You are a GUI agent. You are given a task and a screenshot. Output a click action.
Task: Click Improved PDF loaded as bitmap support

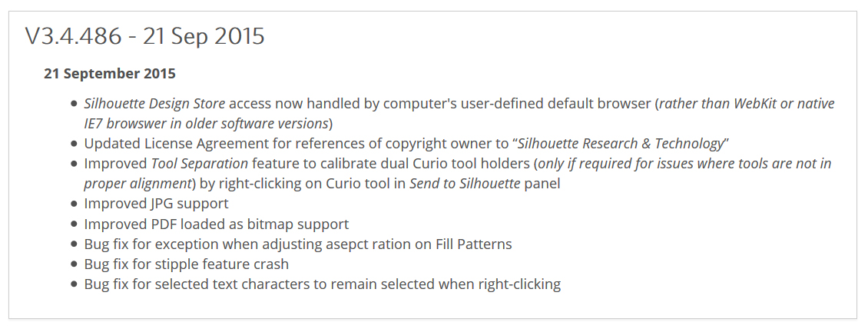click(217, 224)
